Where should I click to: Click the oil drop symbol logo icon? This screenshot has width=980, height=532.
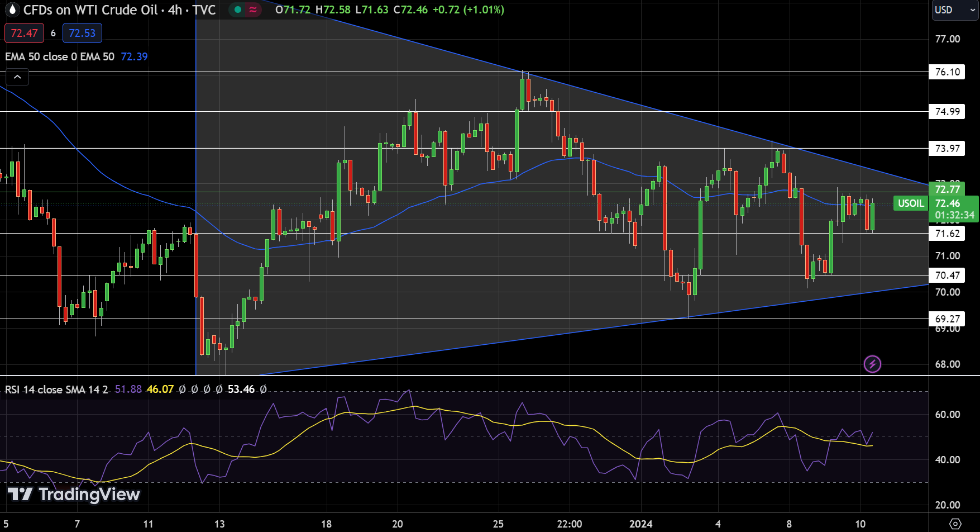tap(12, 10)
